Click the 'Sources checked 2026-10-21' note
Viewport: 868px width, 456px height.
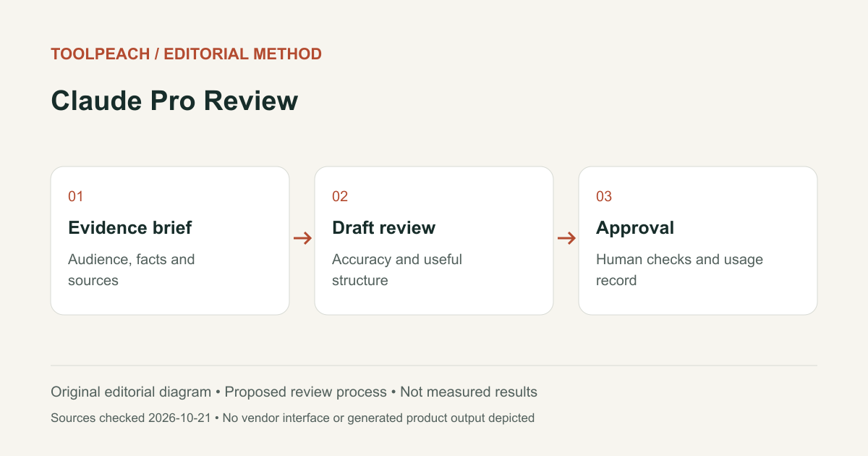pos(292,418)
